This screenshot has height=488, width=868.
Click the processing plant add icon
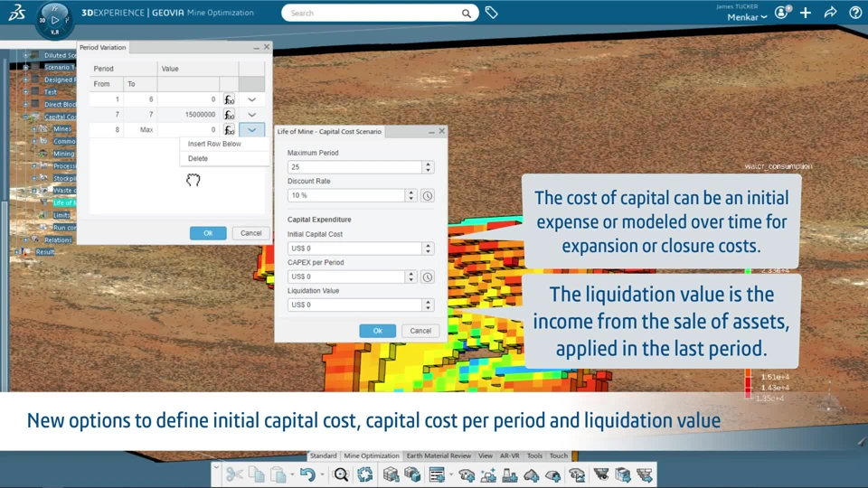pos(509,474)
